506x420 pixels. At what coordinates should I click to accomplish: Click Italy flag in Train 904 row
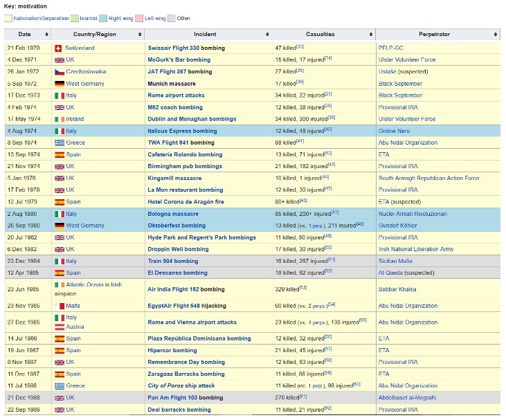pyautogui.click(x=60, y=262)
